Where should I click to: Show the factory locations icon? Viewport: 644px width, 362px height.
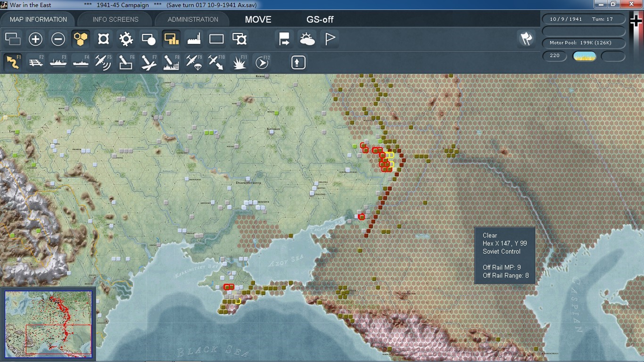coord(194,39)
